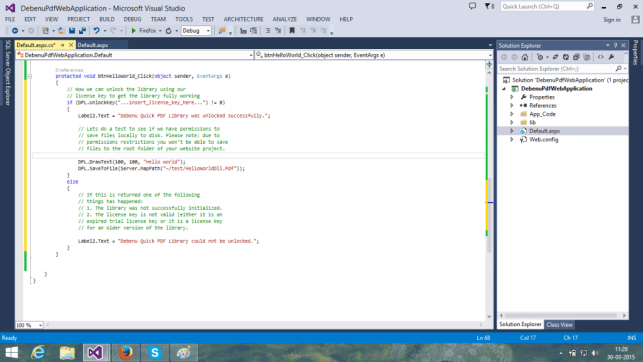Click the Save All toolbar icon
The image size is (643, 362).
pos(82,31)
